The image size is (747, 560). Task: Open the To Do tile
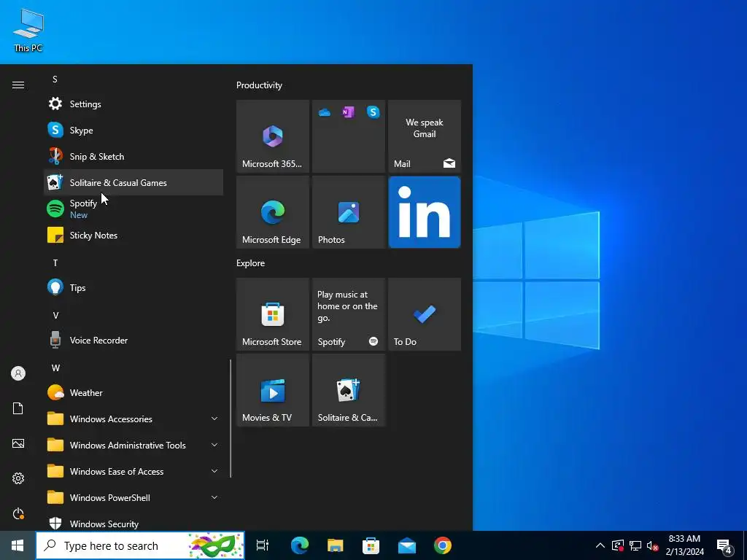(x=425, y=314)
